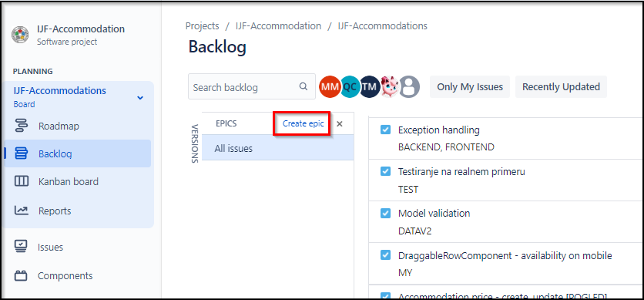Click the Components box icon
The width and height of the screenshot is (644, 300).
(x=21, y=275)
